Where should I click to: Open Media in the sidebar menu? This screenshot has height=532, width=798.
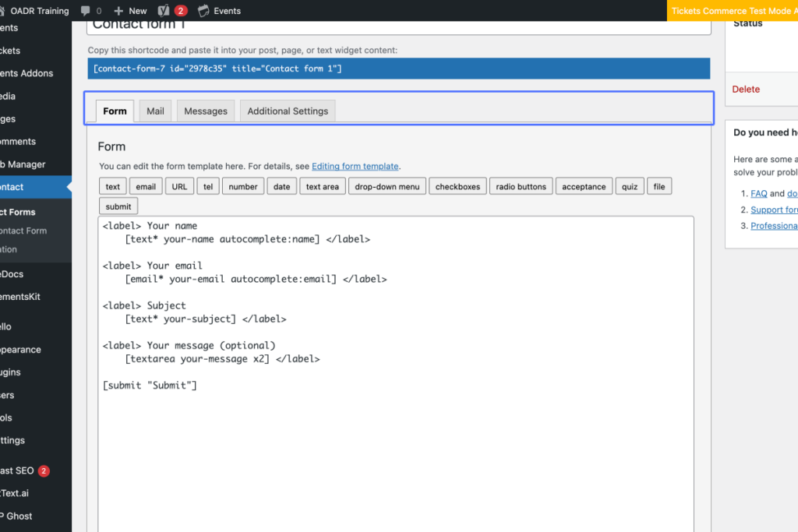[x=8, y=96]
